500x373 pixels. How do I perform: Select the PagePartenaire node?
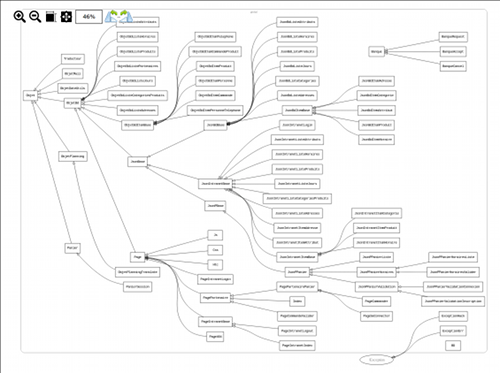point(215,298)
